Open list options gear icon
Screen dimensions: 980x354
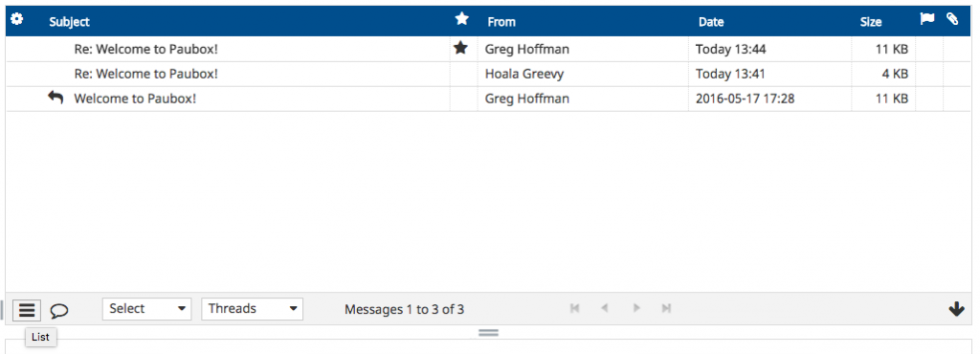17,19
